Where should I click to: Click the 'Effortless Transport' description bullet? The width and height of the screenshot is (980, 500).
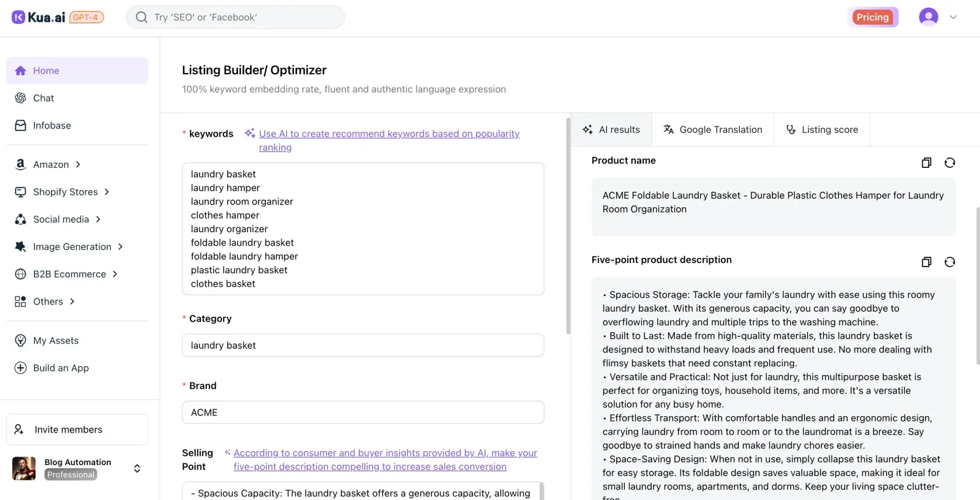pyautogui.click(x=767, y=431)
